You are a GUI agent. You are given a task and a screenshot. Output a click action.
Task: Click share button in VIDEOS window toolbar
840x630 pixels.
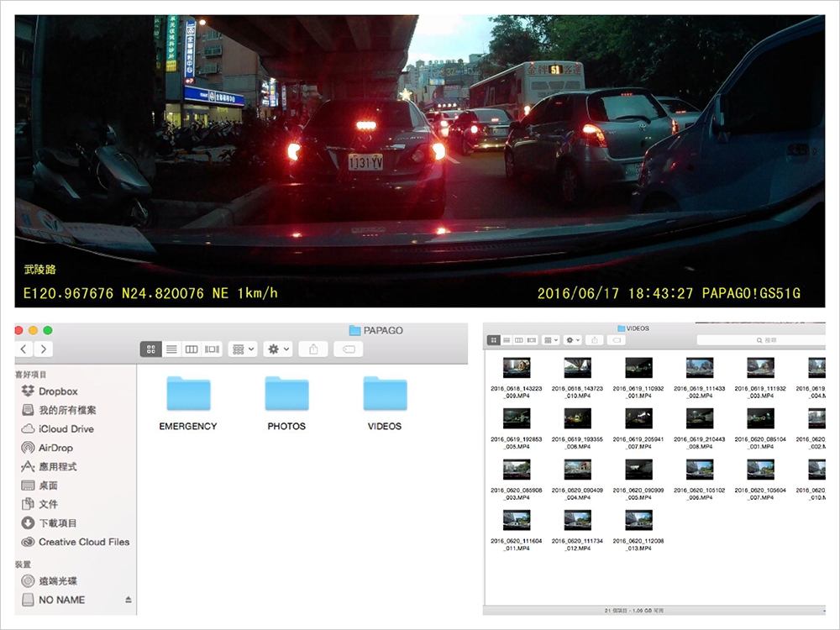(595, 340)
